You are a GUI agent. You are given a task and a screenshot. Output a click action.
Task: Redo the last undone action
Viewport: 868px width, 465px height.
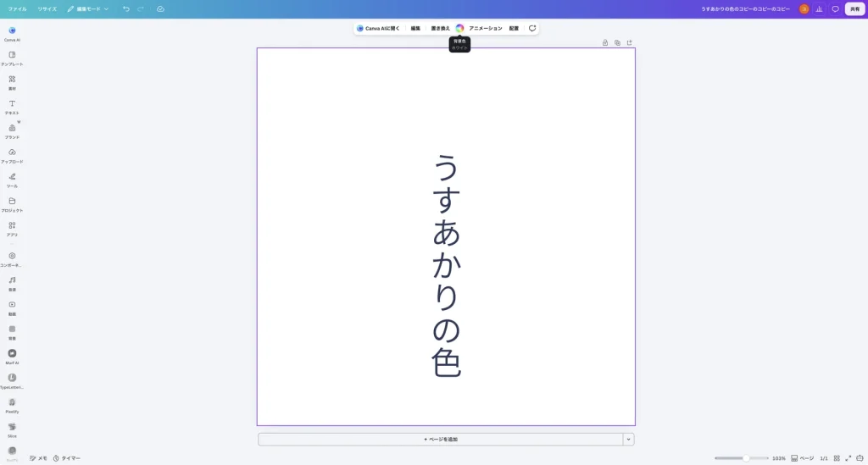141,8
